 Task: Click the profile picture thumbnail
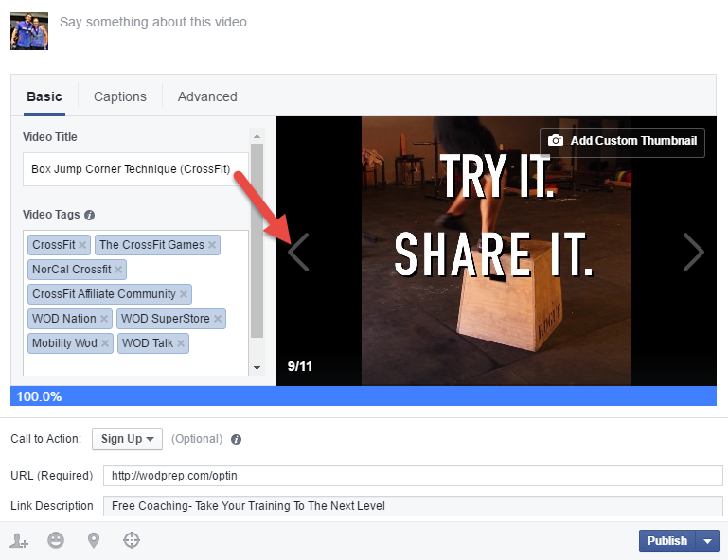29,31
